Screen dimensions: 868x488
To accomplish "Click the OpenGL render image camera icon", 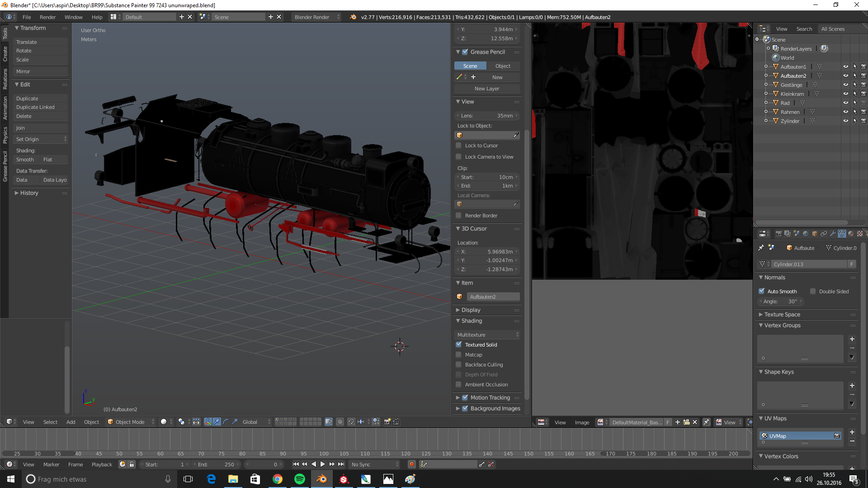I will [x=387, y=422].
